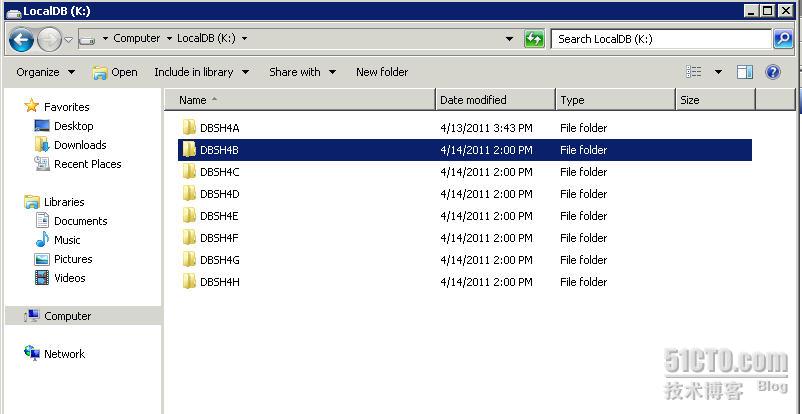Go back with the blue Back arrow
The image size is (802, 414).
click(21, 39)
